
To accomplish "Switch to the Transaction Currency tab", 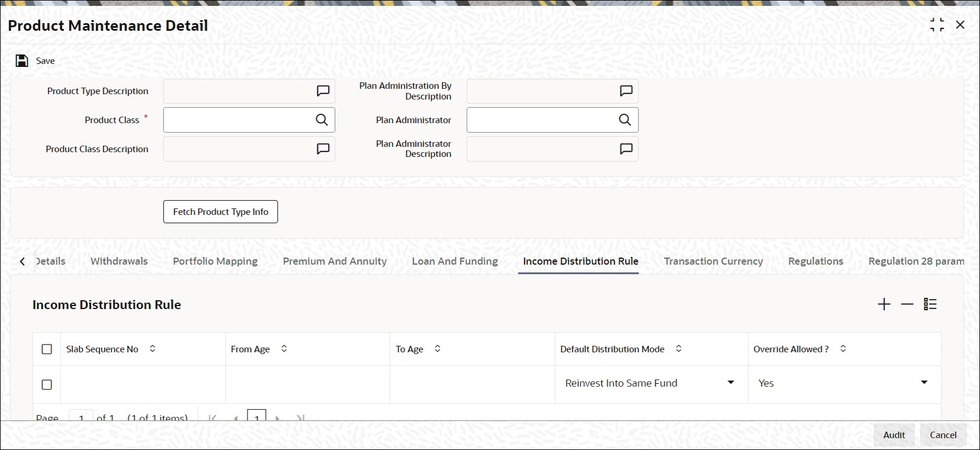I will pos(713,261).
